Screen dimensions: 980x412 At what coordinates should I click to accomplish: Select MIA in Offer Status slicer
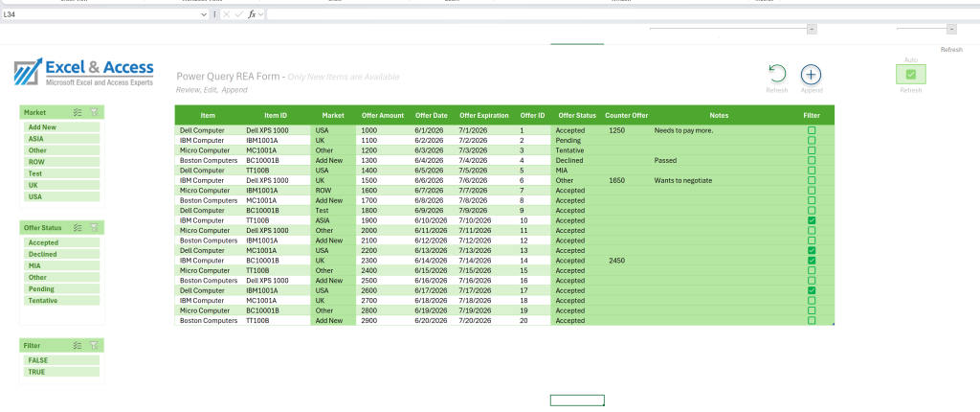[62, 265]
